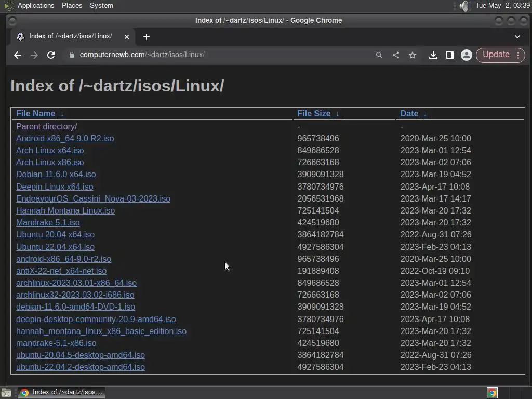Open the Chrome profile avatar
Screen dimensions: 532x399
467,55
